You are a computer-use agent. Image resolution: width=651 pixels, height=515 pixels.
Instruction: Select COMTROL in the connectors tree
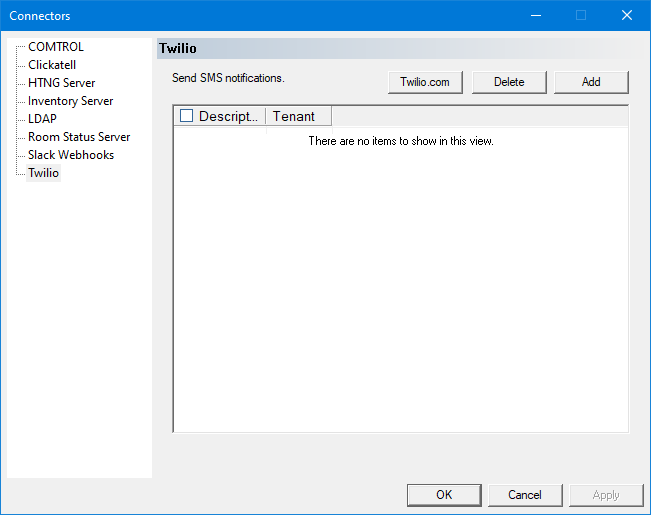click(56, 47)
